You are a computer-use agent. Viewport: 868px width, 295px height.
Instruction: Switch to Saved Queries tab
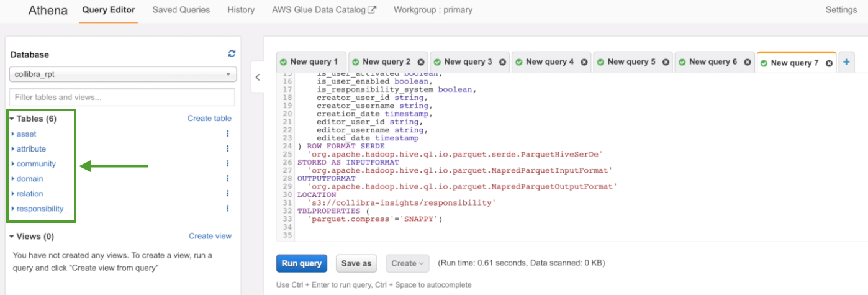click(x=181, y=10)
